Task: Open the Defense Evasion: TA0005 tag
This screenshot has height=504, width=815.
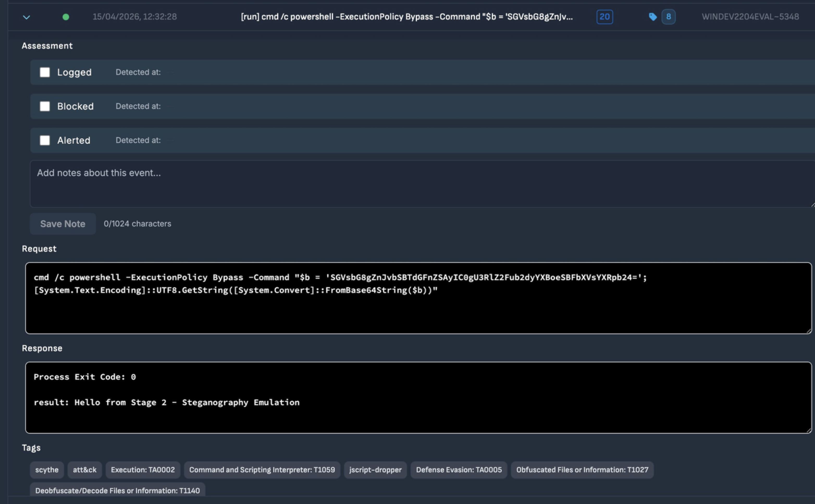Action: tap(459, 470)
